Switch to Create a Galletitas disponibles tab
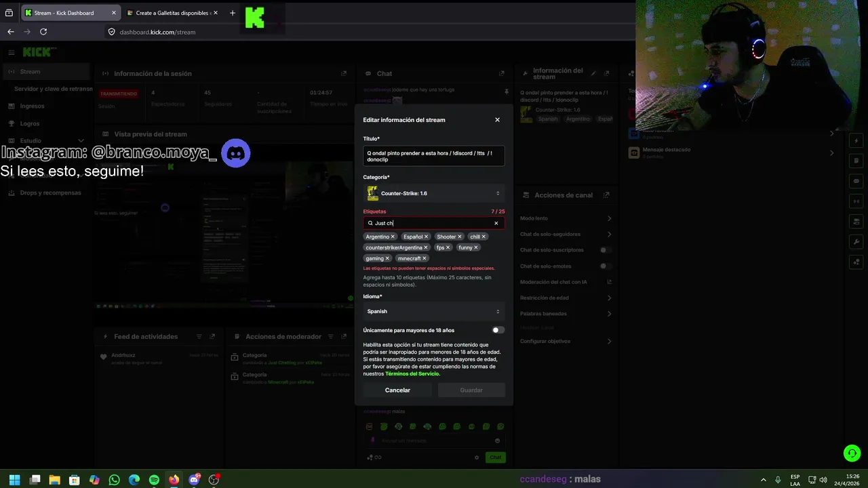The height and width of the screenshot is (488, 868). [x=173, y=13]
